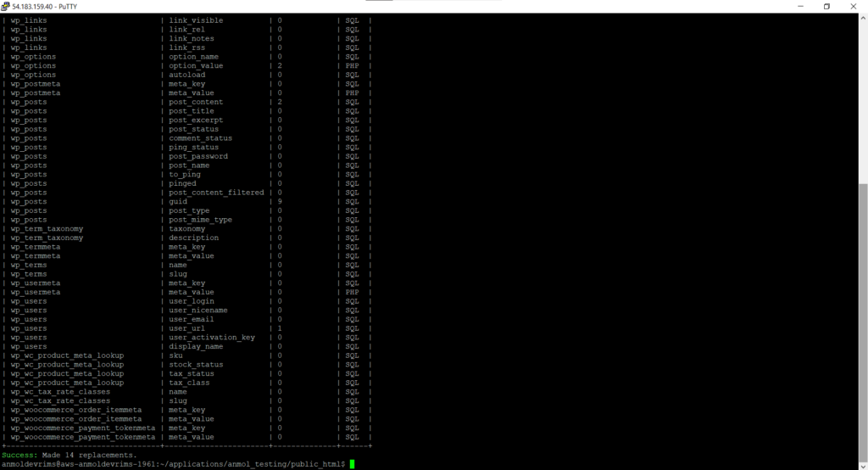The image size is (868, 470).
Task: Click the 'pinged' cell
Action: pos(182,183)
